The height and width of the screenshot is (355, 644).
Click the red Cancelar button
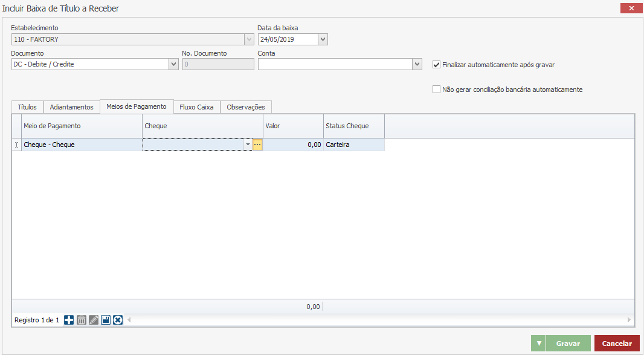pyautogui.click(x=617, y=344)
